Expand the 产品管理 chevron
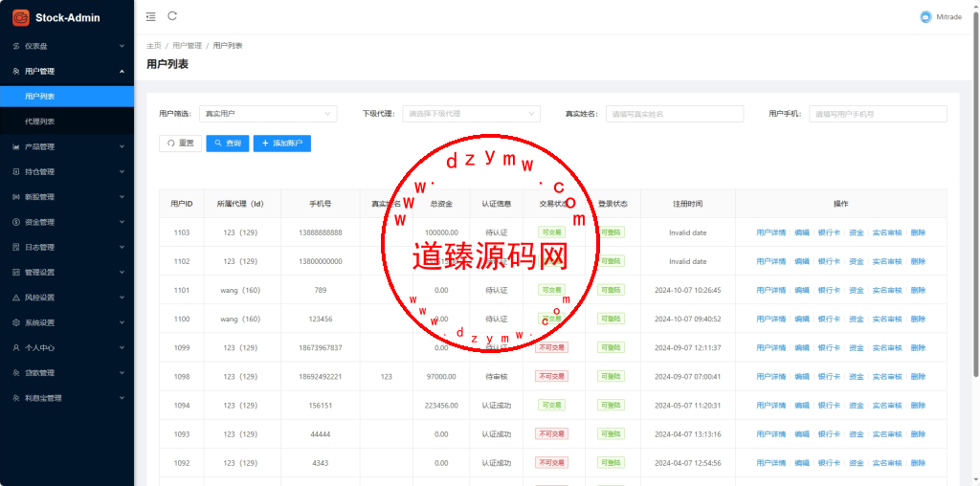This screenshot has height=486, width=980. [x=122, y=146]
